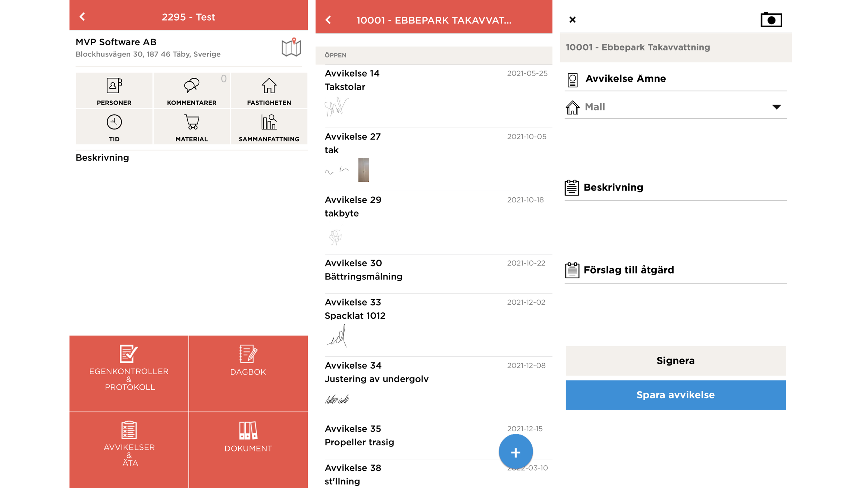Open the Tid clock icon
The height and width of the screenshot is (488, 868).
[x=114, y=127]
